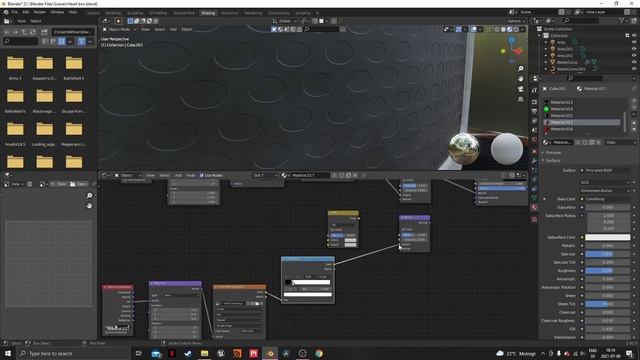Select rendered viewport shading mode
The width and height of the screenshot is (640, 360).
coord(516,29)
